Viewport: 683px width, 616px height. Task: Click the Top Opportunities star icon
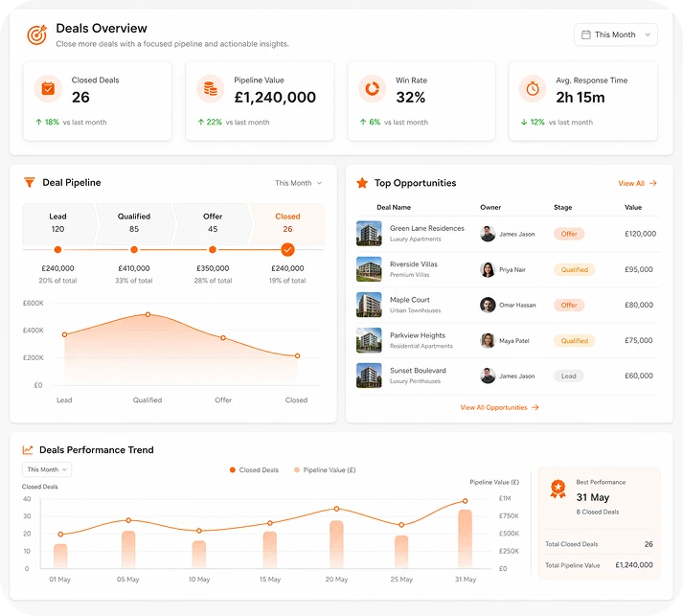(362, 183)
